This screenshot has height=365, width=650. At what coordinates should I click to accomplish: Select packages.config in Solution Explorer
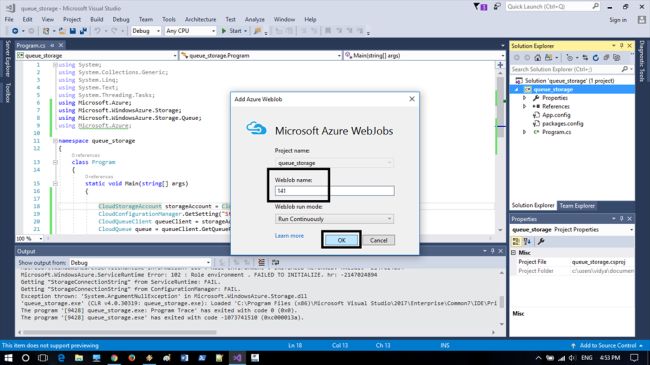(563, 124)
